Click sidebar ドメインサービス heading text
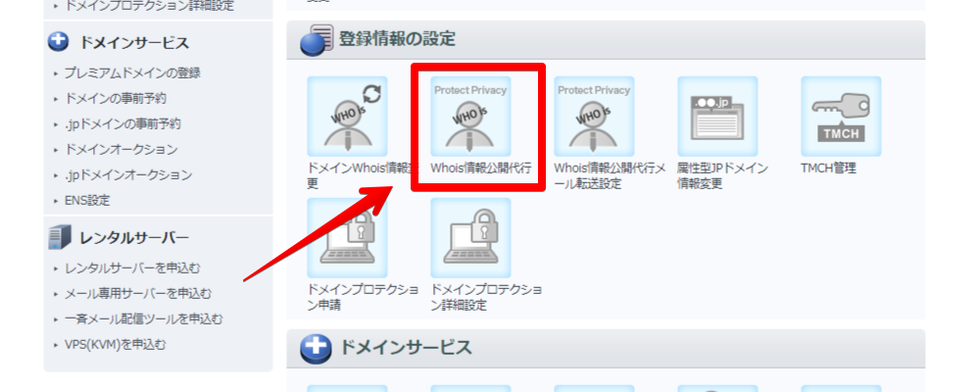This screenshot has width=980, height=392. (134, 43)
